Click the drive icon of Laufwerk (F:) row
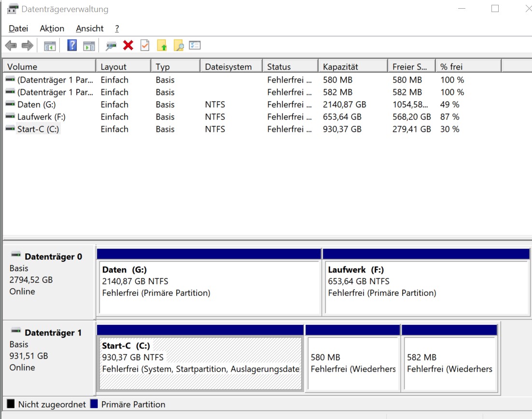 10,116
